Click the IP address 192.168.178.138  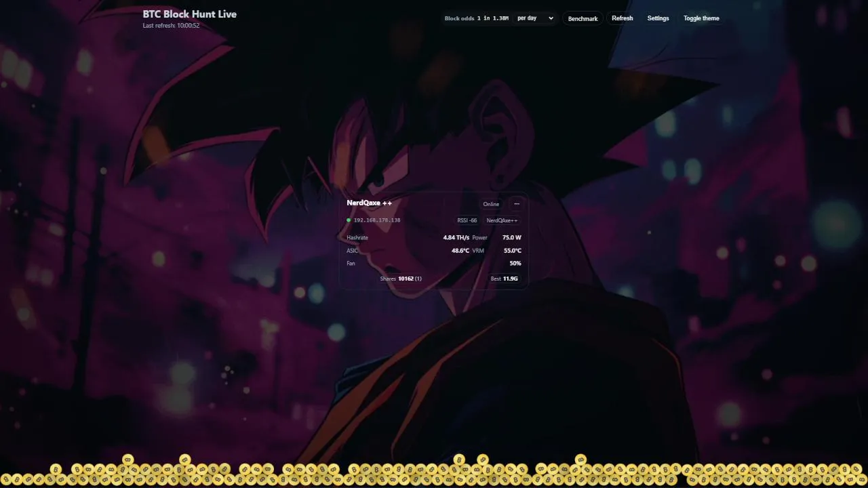click(x=377, y=220)
